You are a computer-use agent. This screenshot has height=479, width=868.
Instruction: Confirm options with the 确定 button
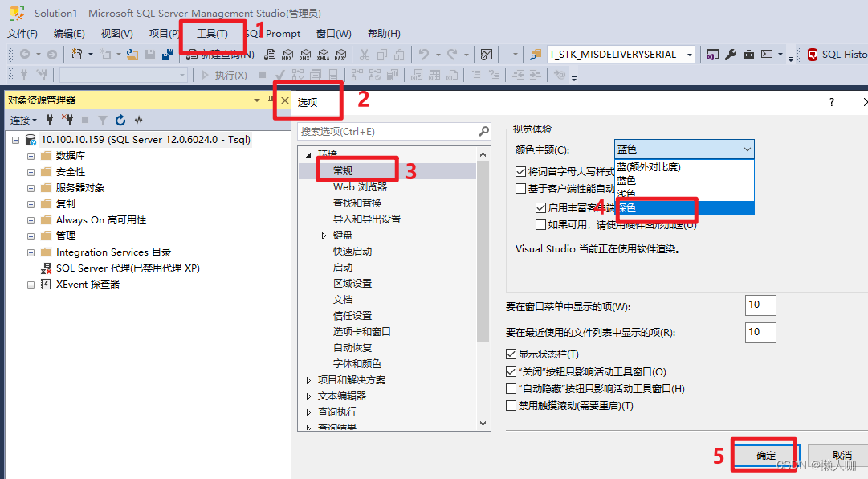pyautogui.click(x=766, y=455)
